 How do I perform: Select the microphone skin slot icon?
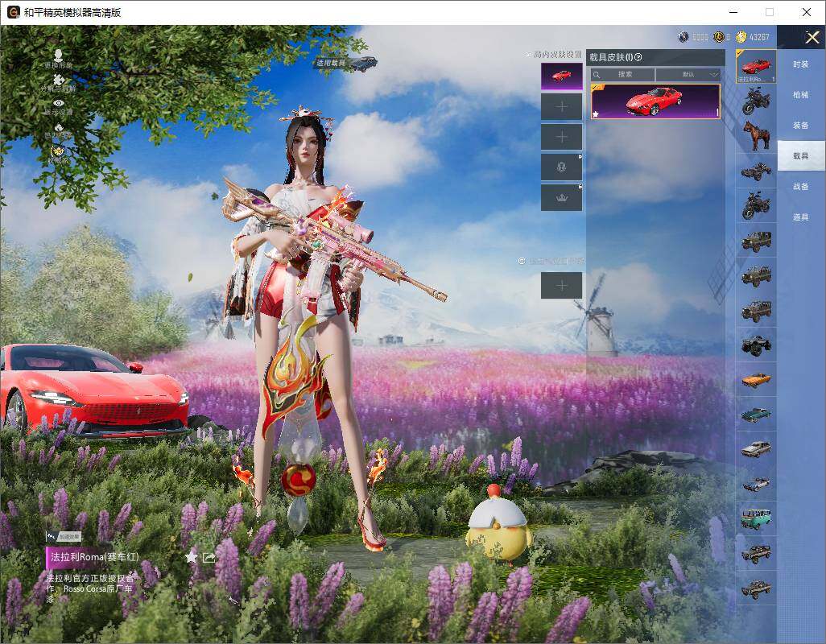pos(561,167)
